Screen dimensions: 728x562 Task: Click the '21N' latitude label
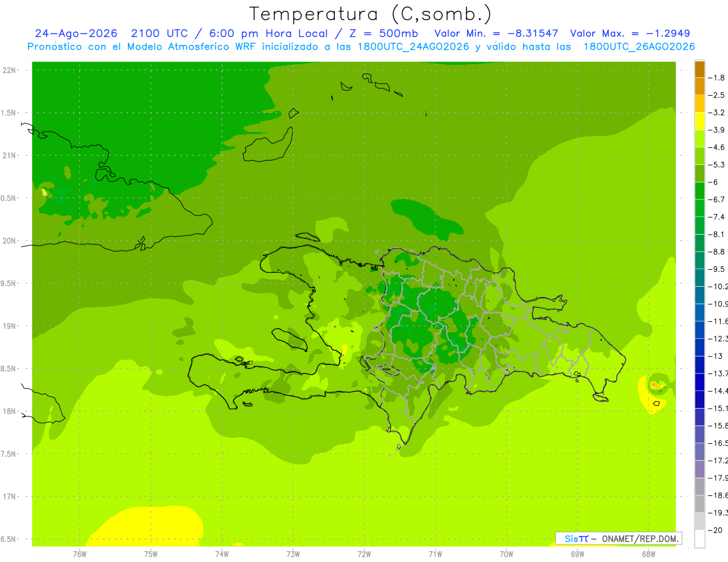pos(9,156)
